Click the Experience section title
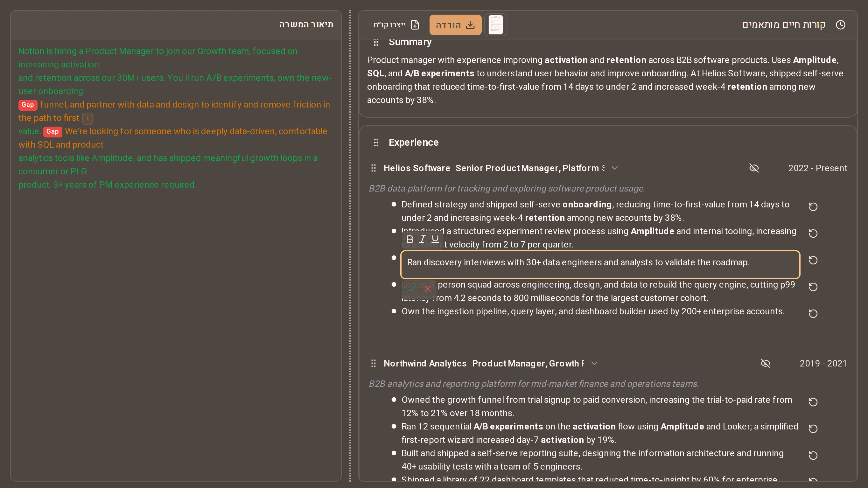The height and width of the screenshot is (488, 868). [x=413, y=143]
